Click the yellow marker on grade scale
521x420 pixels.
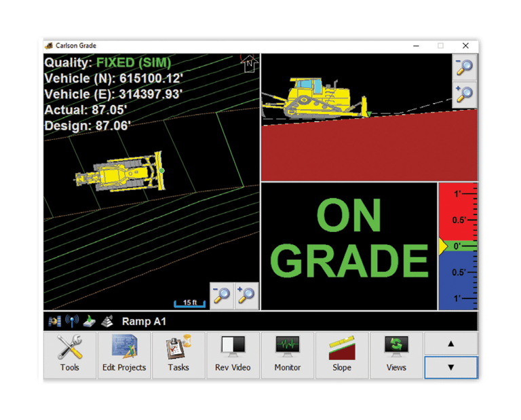coord(443,246)
